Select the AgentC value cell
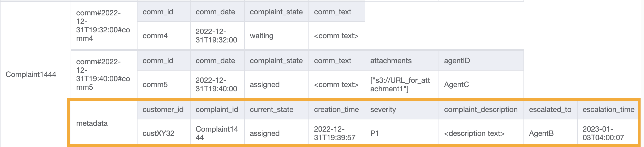This screenshot has height=147, width=644. click(x=456, y=85)
